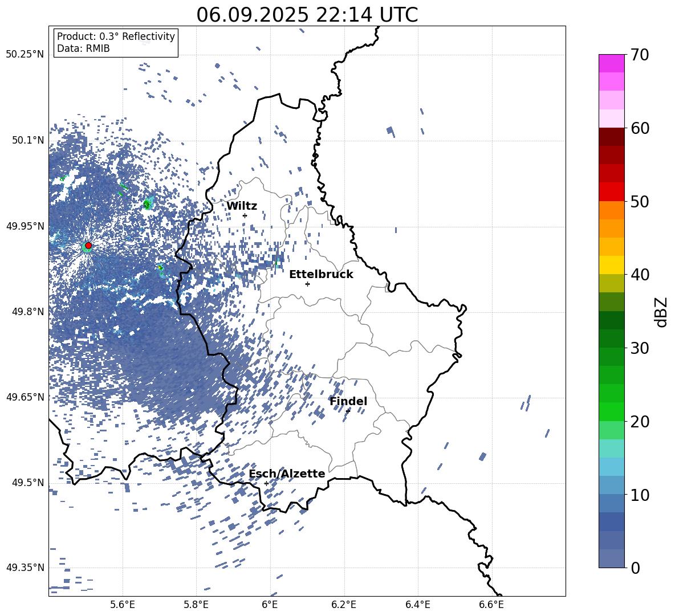The image size is (675, 616).
Task: Click the yellow swatch above 40 dBZ
Action: pos(611,265)
